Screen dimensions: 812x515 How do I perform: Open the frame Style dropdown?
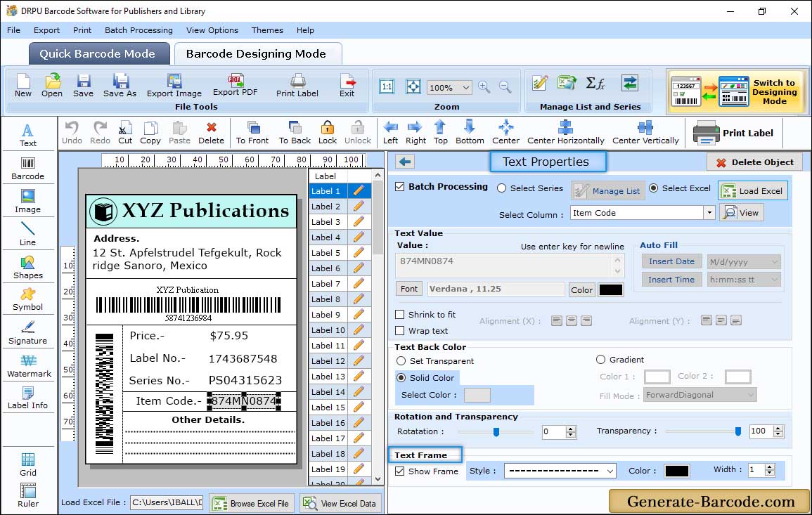(x=610, y=471)
